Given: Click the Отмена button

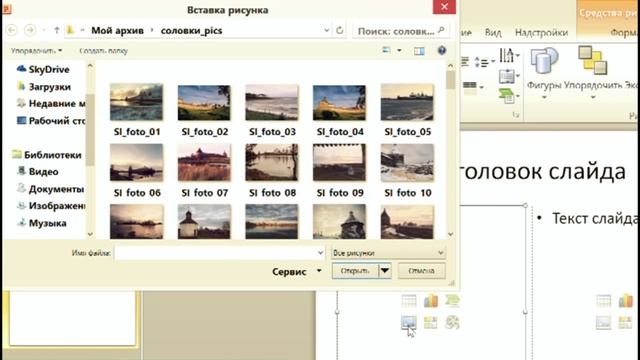Looking at the screenshot, I should (x=421, y=271).
